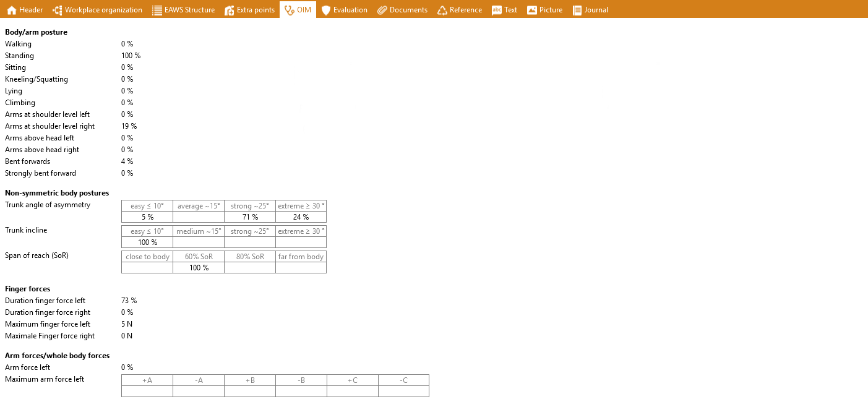Click empty cell under +A arm force
The height and width of the screenshot is (399, 868).
(x=147, y=392)
